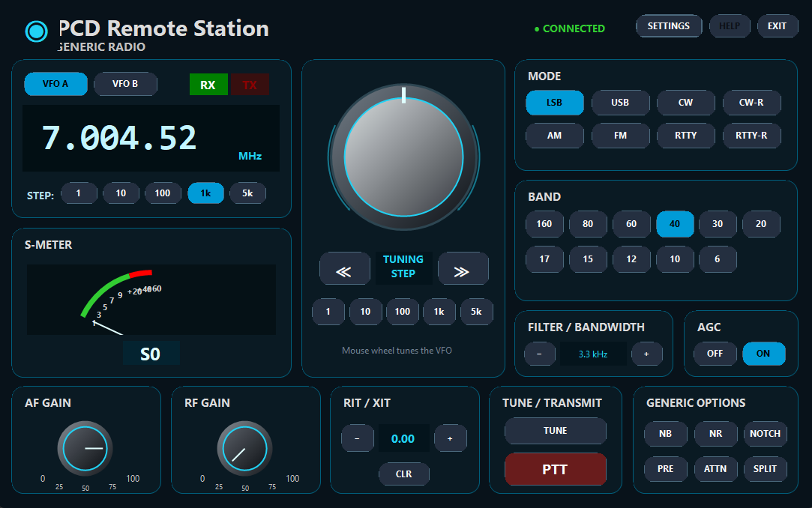
Task: Turn AGC ON
Action: (764, 354)
